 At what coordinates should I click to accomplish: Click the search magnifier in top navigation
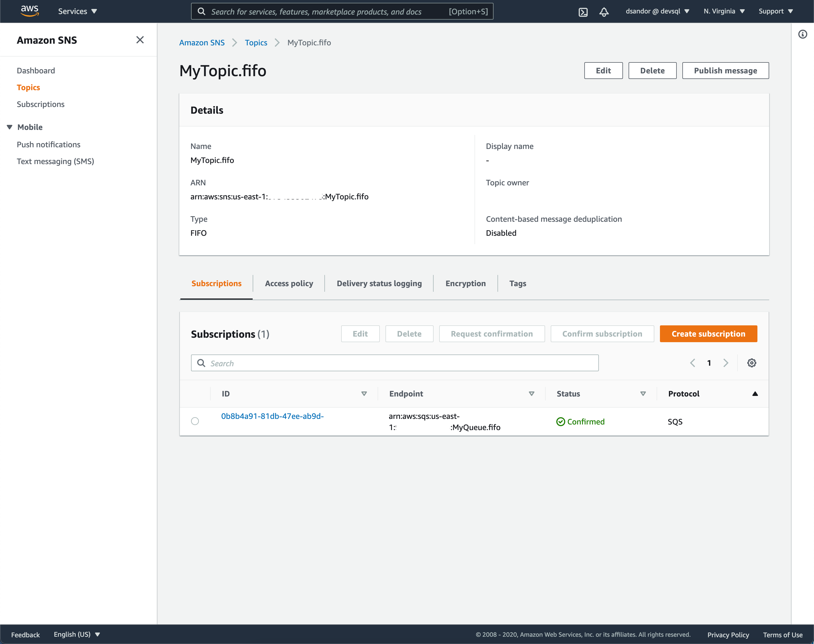coord(201,11)
